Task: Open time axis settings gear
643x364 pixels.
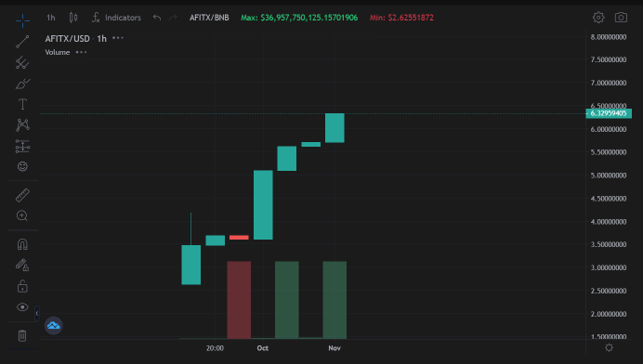Action: 609,347
